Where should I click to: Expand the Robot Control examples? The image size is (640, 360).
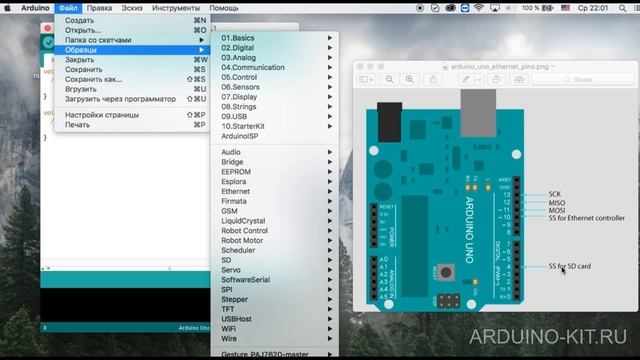[x=275, y=230]
